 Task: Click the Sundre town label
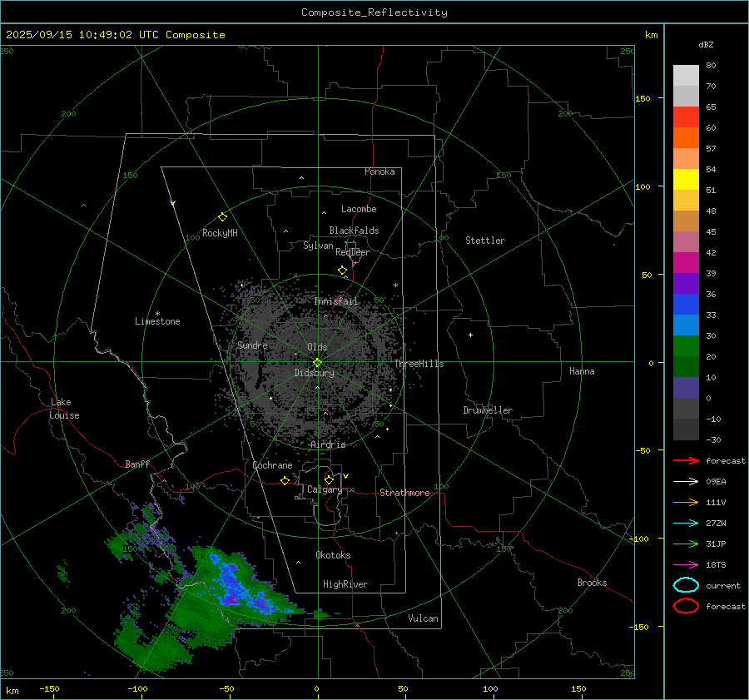point(252,345)
